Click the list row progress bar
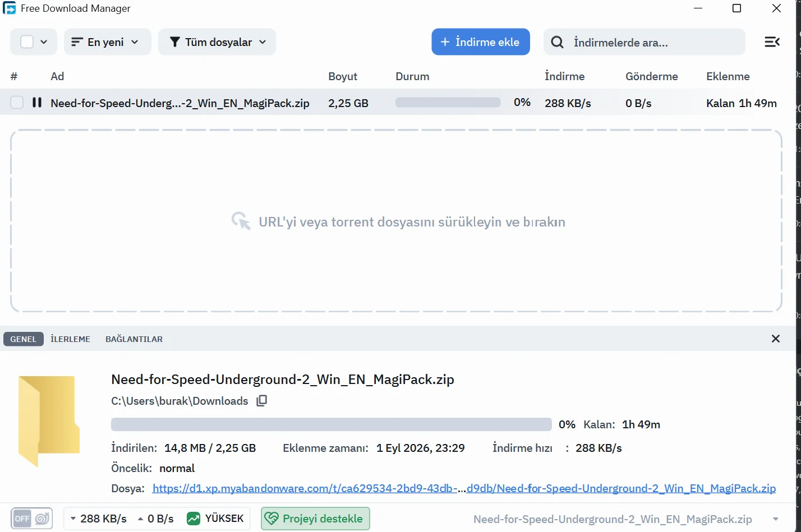This screenshot has height=532, width=801. click(448, 103)
